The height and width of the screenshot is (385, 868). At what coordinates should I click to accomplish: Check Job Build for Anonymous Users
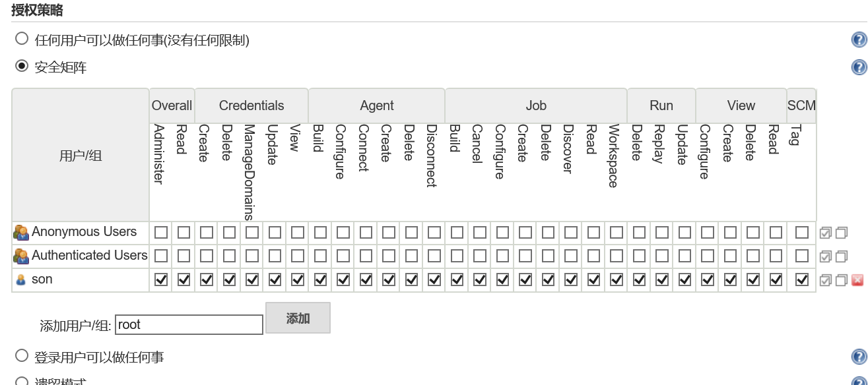(457, 232)
